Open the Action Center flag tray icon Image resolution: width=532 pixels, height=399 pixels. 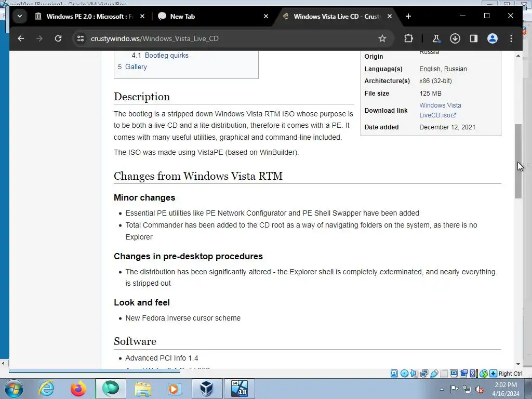(x=454, y=389)
